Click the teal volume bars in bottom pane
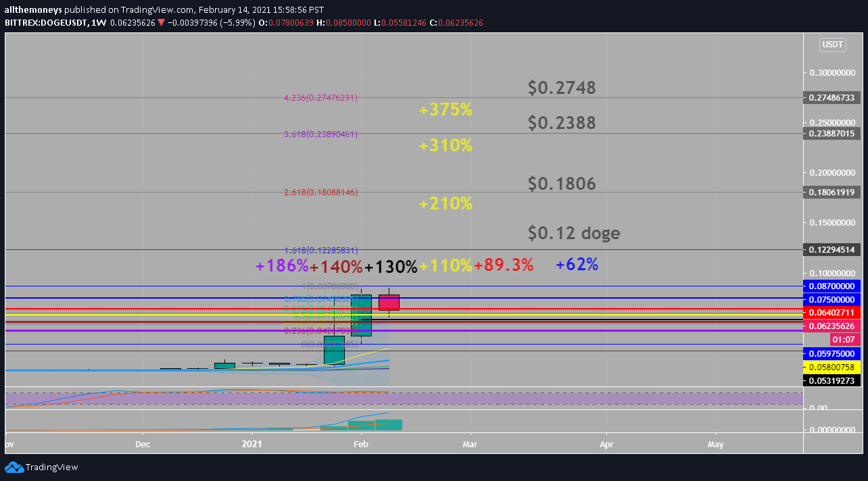Viewport: 868px width, 481px height. 375,425
